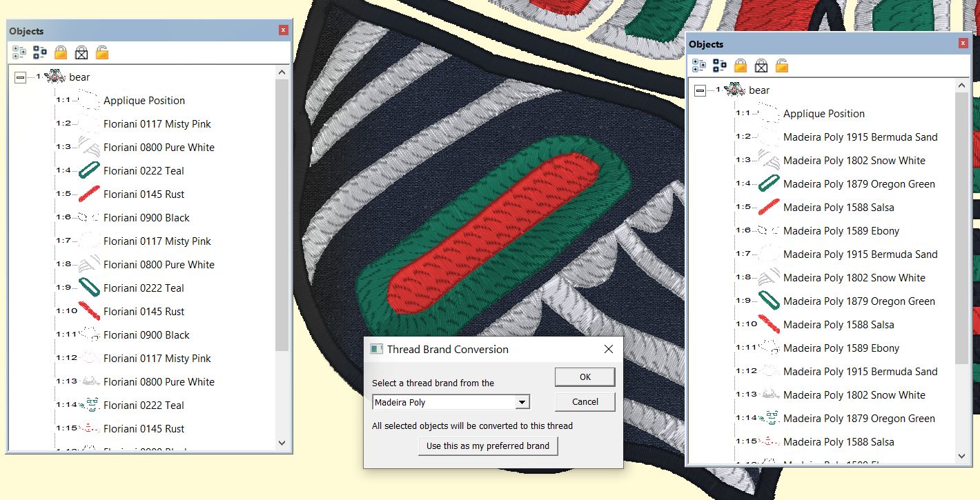Click scroll-down arrow in left Objects panel
980x500 pixels.
point(282,443)
